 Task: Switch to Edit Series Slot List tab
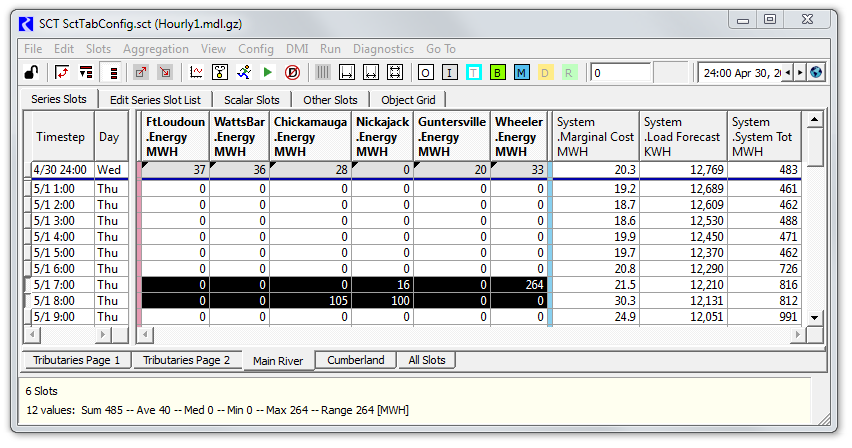click(x=155, y=100)
